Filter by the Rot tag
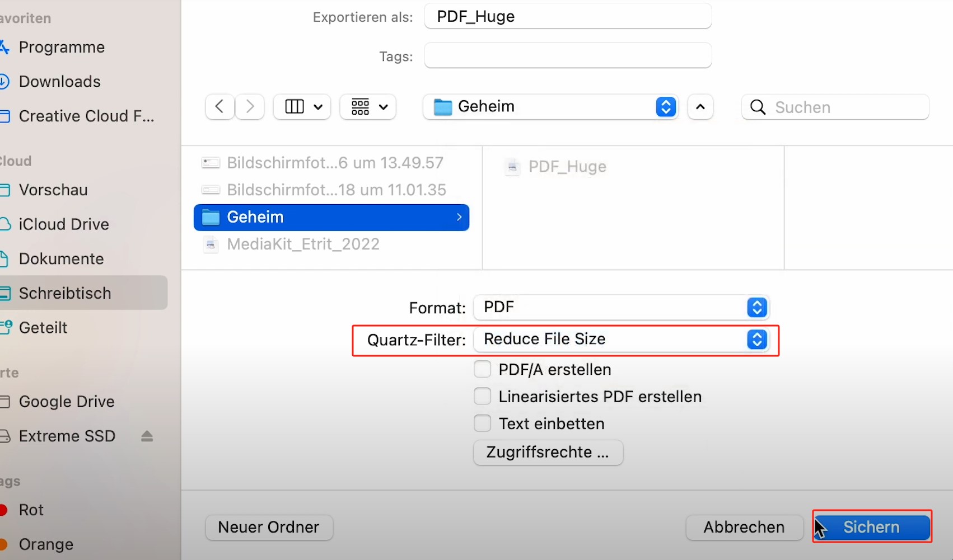The image size is (953, 560). pyautogui.click(x=31, y=510)
